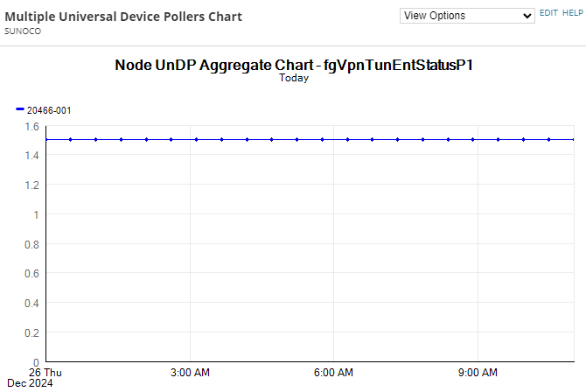Click the 1 value on Y axis
The height and width of the screenshot is (392, 586).
pos(36,215)
